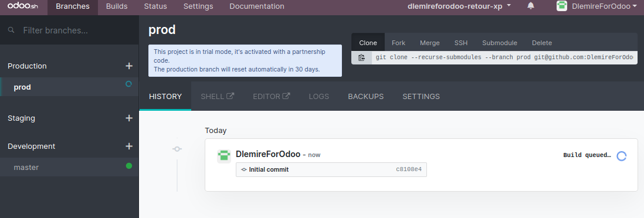The height and width of the screenshot is (218, 644).
Task: Open the Status menu
Action: pos(155,6)
